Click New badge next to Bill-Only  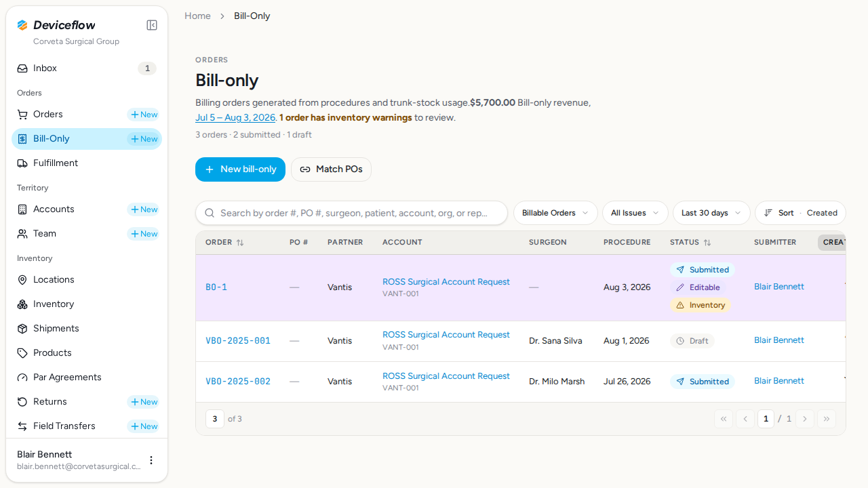[x=144, y=139]
